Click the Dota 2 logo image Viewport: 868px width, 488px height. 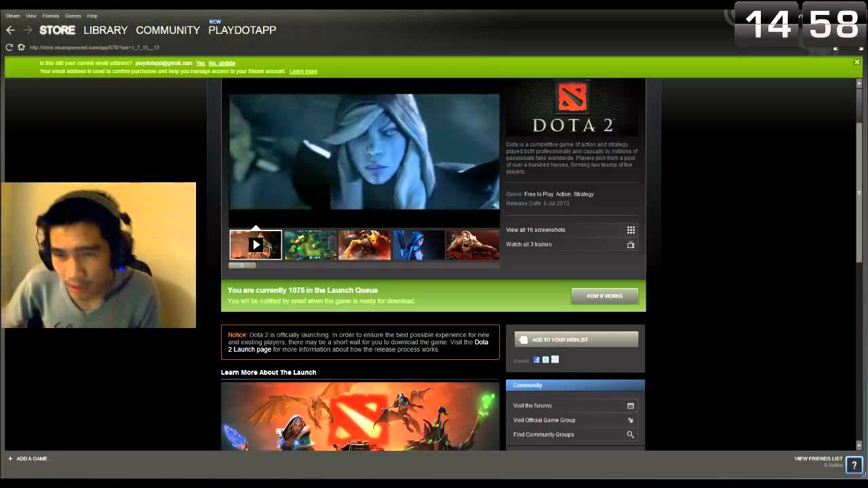click(572, 107)
